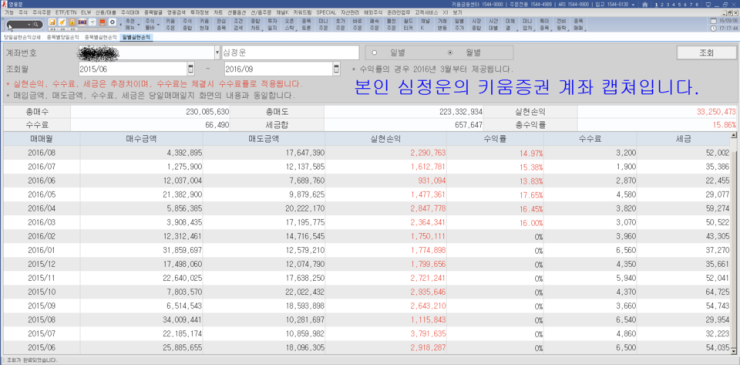Image resolution: width=740 pixels, height=365 pixels.
Task: Select the 월별 radio button
Action: coord(450,52)
